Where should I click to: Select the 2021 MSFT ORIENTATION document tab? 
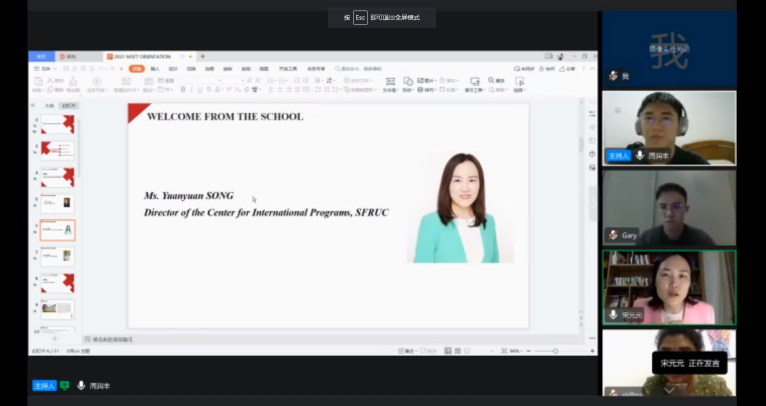point(142,57)
